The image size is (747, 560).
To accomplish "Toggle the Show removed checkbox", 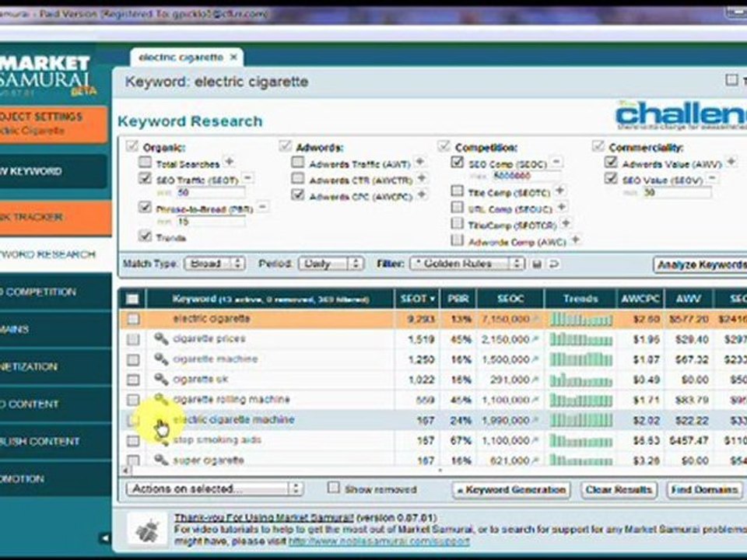I will [334, 488].
